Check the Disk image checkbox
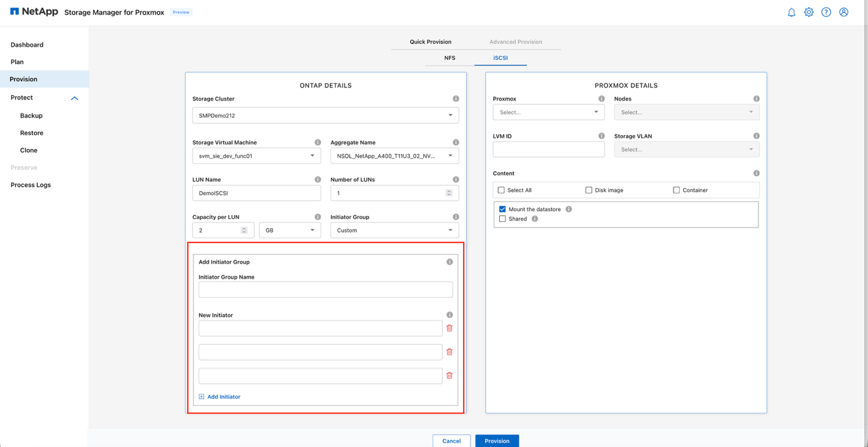This screenshot has height=447, width=868. point(588,189)
